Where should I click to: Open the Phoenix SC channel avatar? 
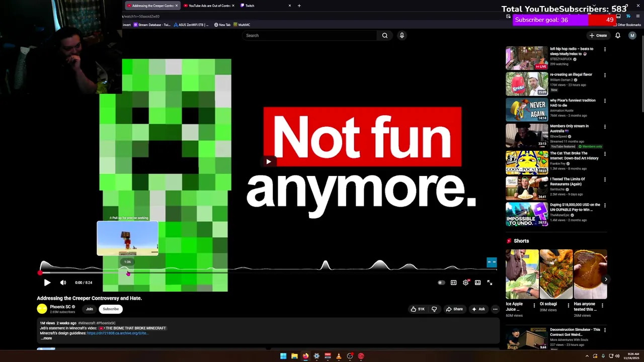[42, 309]
